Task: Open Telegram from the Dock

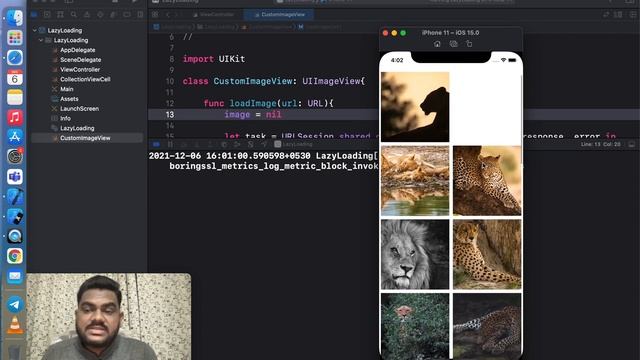Action: tap(15, 304)
